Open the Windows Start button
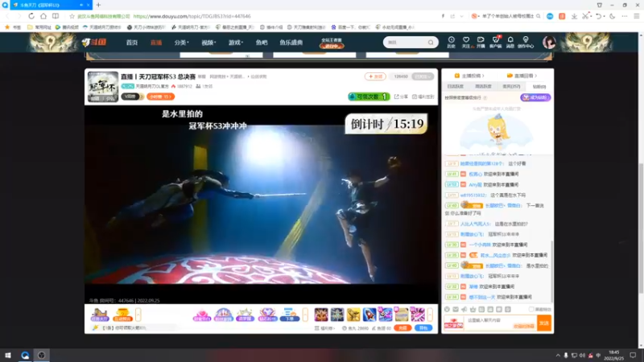The width and height of the screenshot is (644, 362). [x=7, y=355]
